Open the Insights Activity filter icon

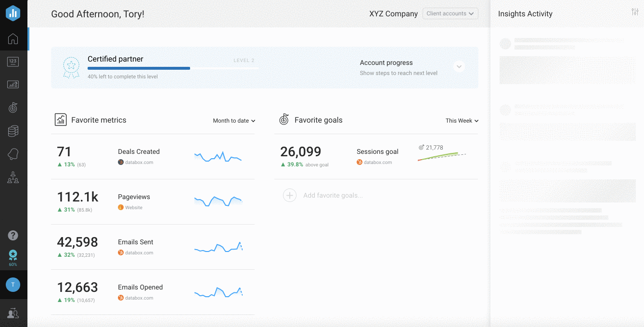coord(635,12)
